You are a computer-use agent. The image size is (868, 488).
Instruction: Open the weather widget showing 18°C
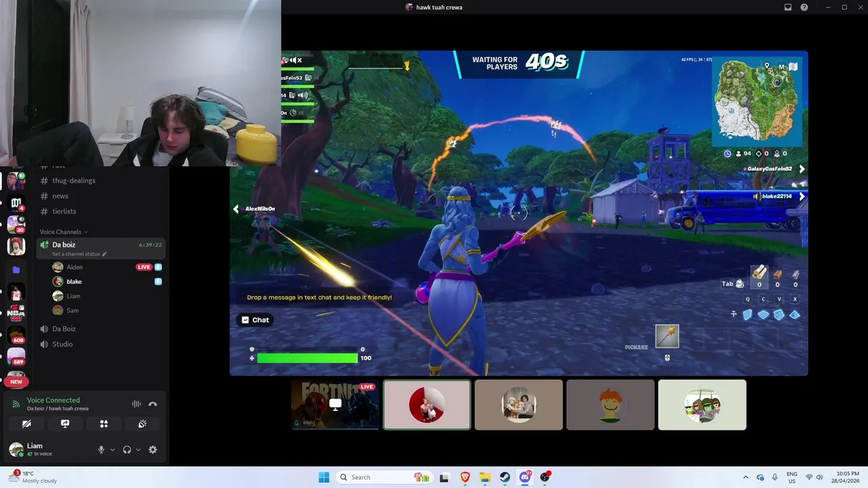tap(33, 477)
